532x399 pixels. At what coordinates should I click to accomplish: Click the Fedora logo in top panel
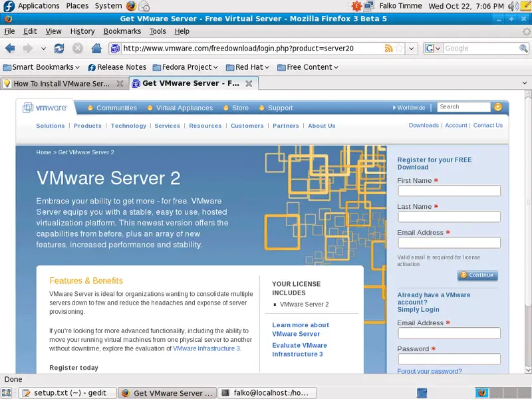tap(9, 6)
